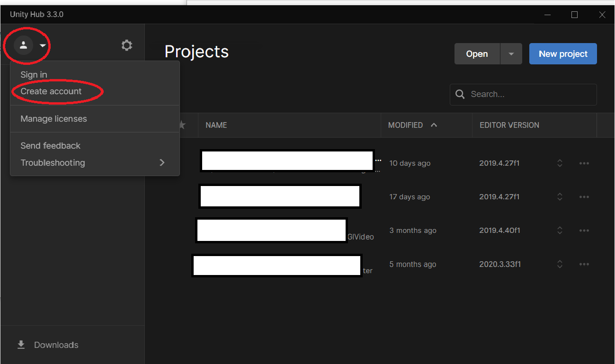Click the 2019.4.40f1 editor version text
This screenshot has width=615, height=364.
[x=499, y=231]
